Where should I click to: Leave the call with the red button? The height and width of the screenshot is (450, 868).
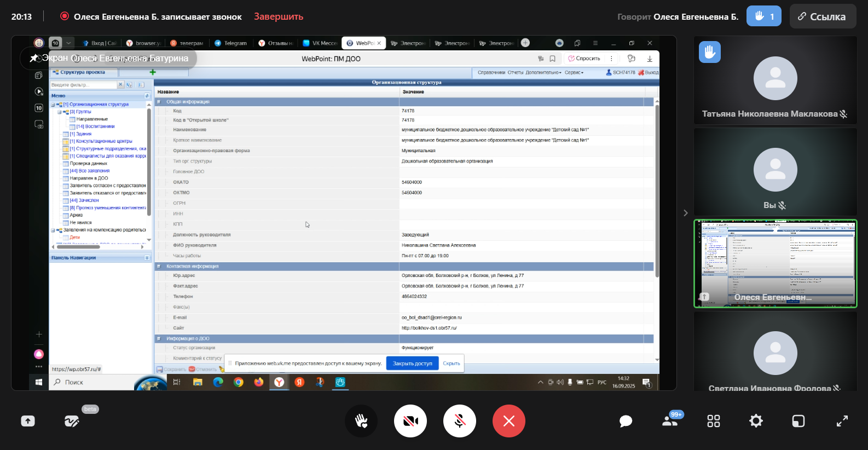pos(508,421)
